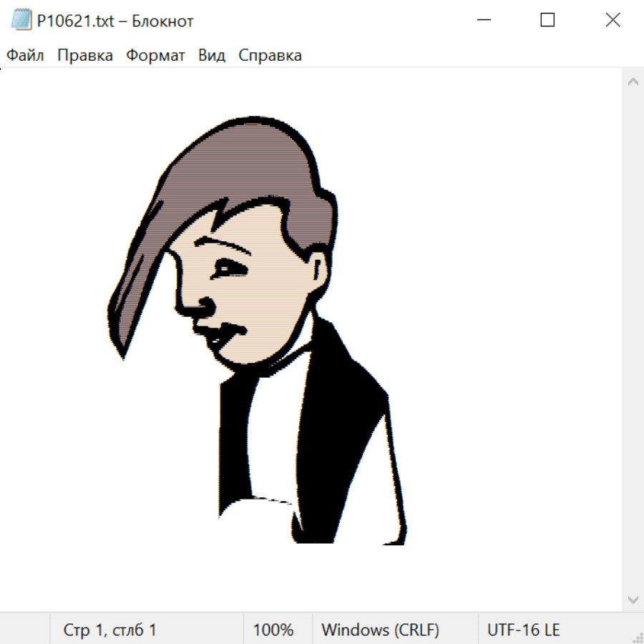
Task: Click the resize grip in bottom corner
Action: pos(636,636)
